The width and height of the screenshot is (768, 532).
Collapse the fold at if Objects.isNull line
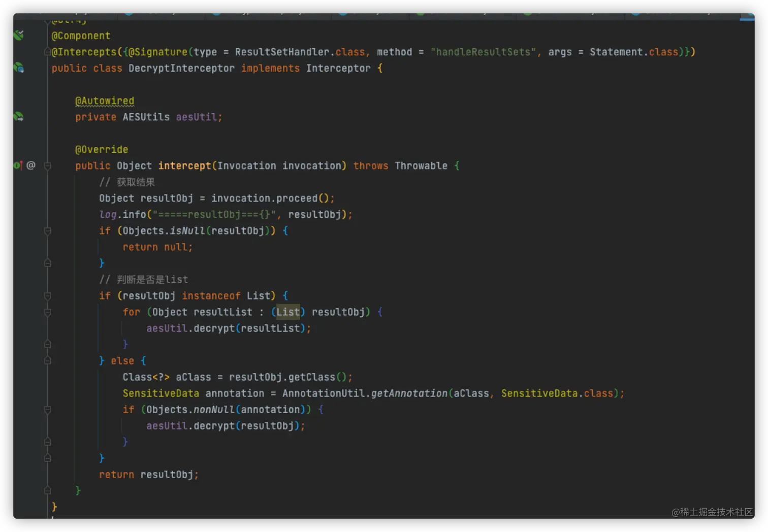[47, 230]
